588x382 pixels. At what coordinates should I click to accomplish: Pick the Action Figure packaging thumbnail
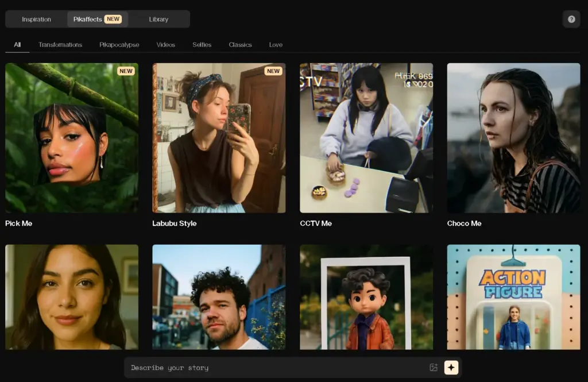(513, 297)
